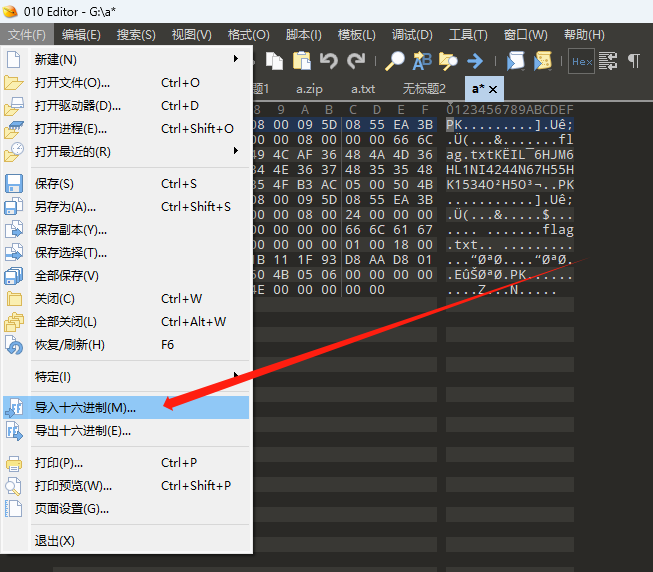Image resolution: width=653 pixels, height=572 pixels.
Task: Click the Print Preview magnifier icon
Action: 14,486
